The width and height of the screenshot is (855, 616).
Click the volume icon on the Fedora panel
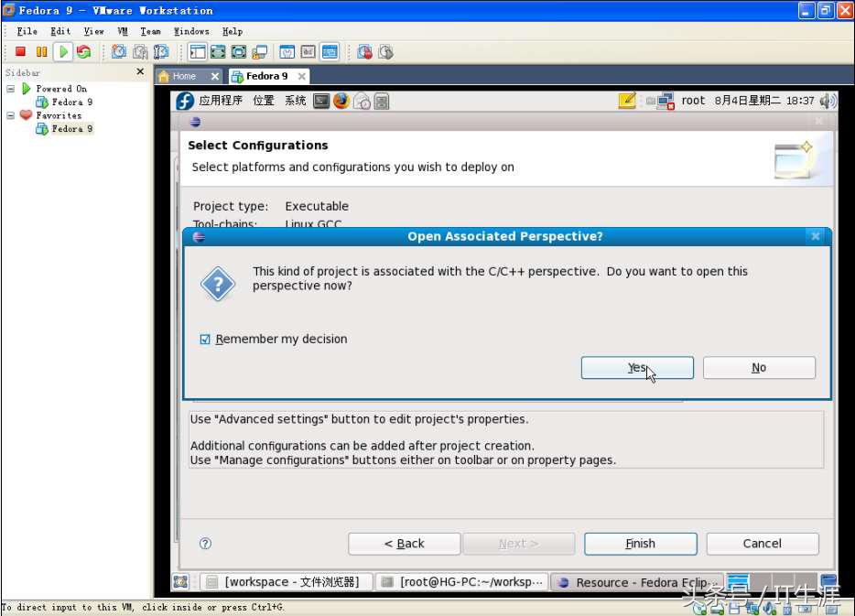828,102
